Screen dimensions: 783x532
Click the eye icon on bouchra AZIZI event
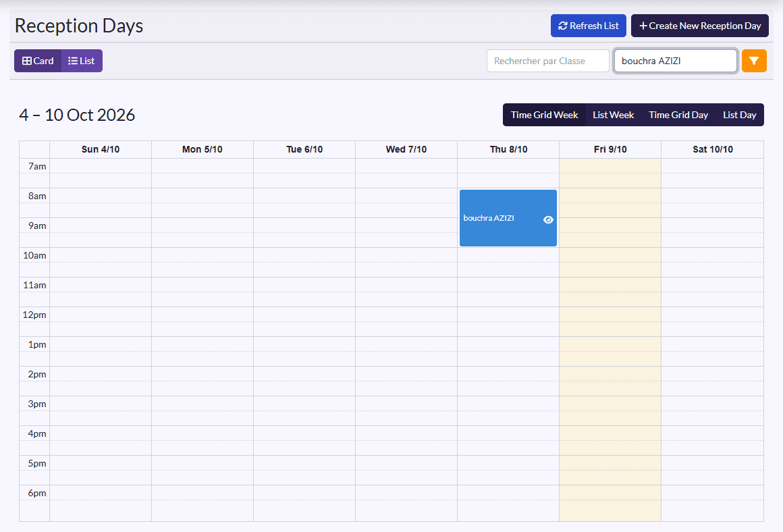pyautogui.click(x=548, y=220)
